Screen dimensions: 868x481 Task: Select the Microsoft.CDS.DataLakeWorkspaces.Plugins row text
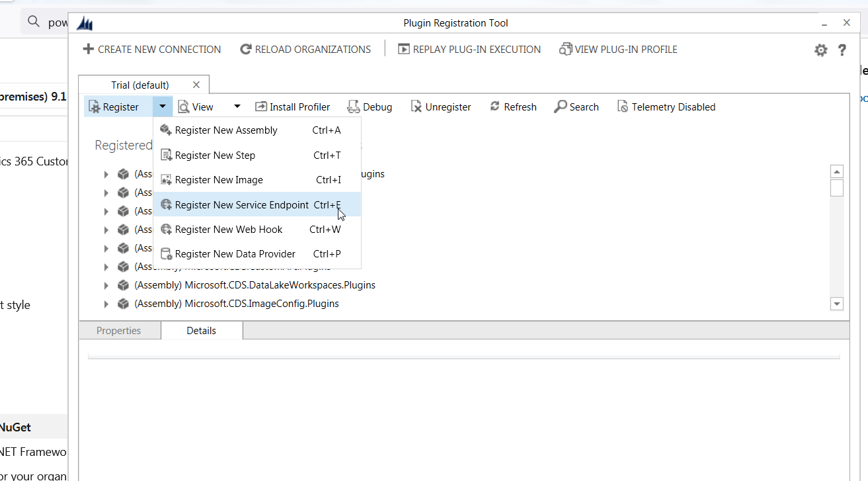(x=255, y=285)
